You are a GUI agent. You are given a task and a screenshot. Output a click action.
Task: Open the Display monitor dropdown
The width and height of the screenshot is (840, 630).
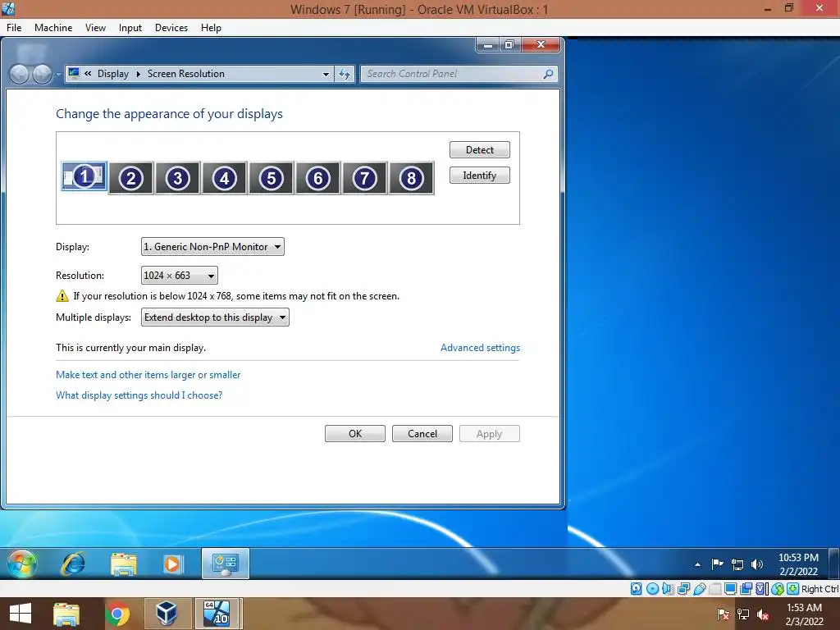(212, 247)
